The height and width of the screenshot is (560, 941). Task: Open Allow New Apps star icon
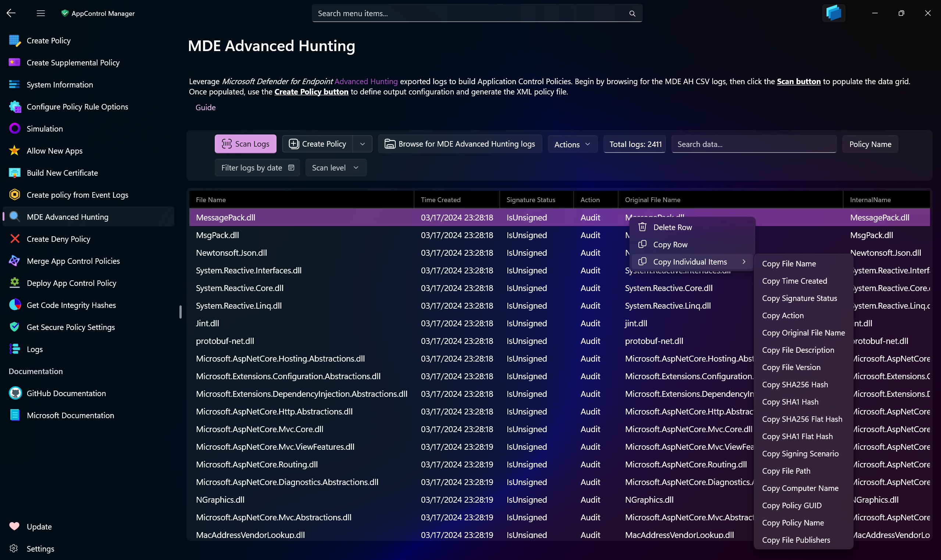[14, 151]
